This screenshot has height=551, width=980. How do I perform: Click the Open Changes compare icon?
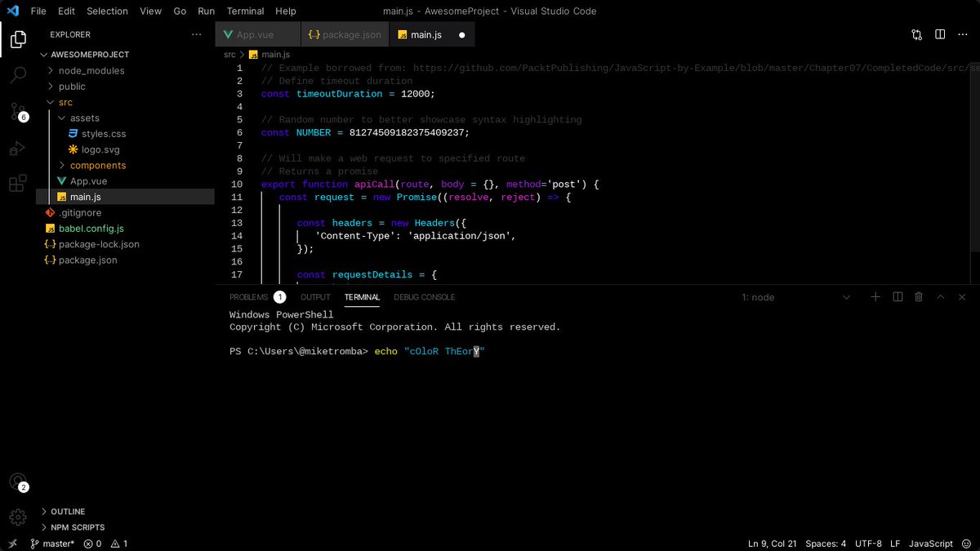[x=916, y=34]
